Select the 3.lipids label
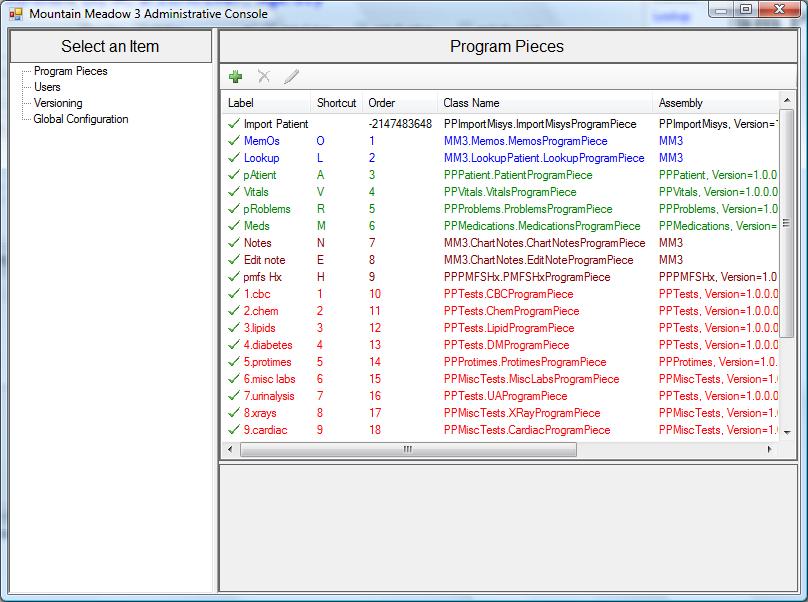The height and width of the screenshot is (602, 808). click(x=259, y=328)
